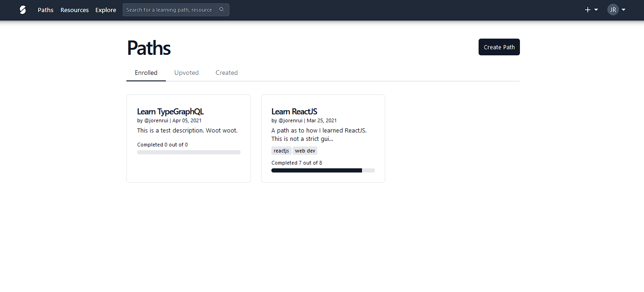Click the site logo in the navbar
Viewport: 644px width, 292px height.
click(x=22, y=9)
